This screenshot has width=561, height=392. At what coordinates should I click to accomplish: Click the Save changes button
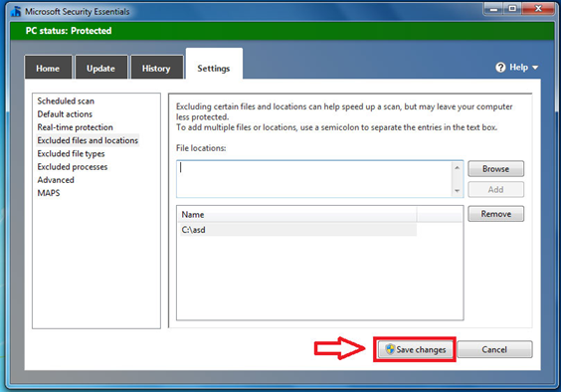point(415,349)
